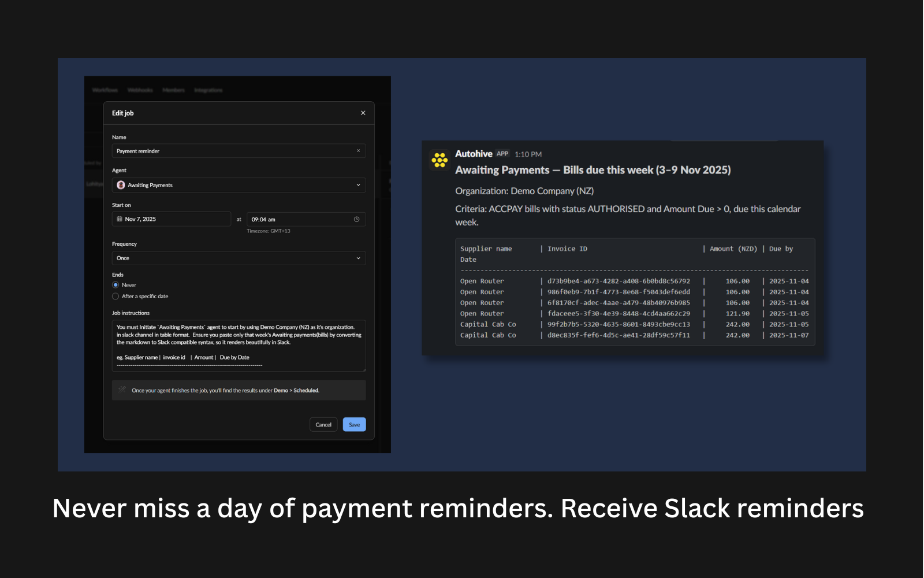The image size is (924, 578).
Task: Click the APP badge next to Autohive
Action: point(502,154)
